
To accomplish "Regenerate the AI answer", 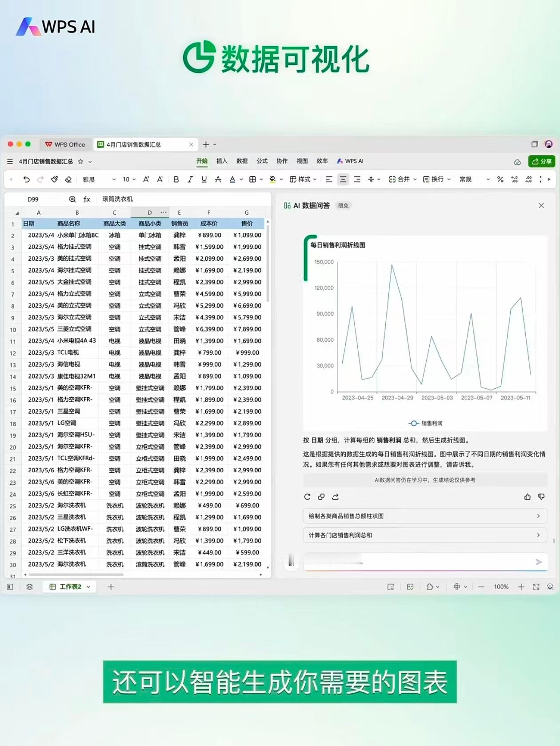I will (x=307, y=497).
